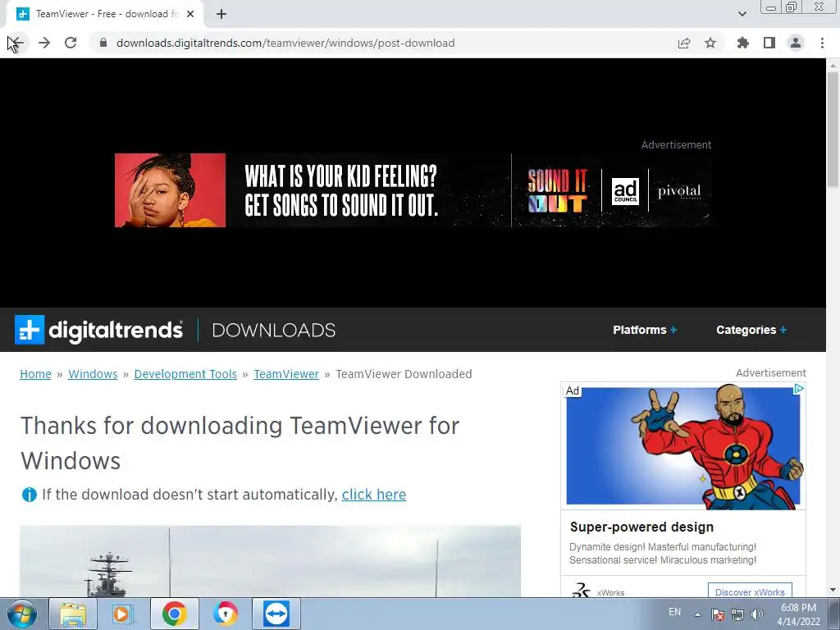Close the TeamViewer download tab
Screen dimensions: 840x630
click(190, 14)
